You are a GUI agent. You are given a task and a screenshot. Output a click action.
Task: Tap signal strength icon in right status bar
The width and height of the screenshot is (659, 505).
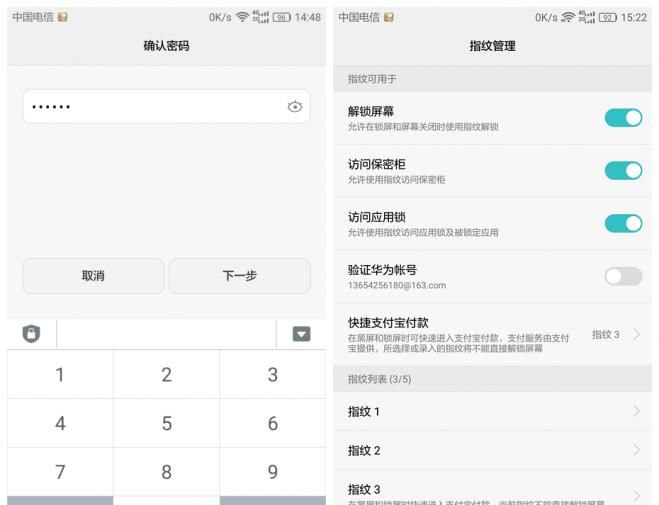[x=587, y=17]
